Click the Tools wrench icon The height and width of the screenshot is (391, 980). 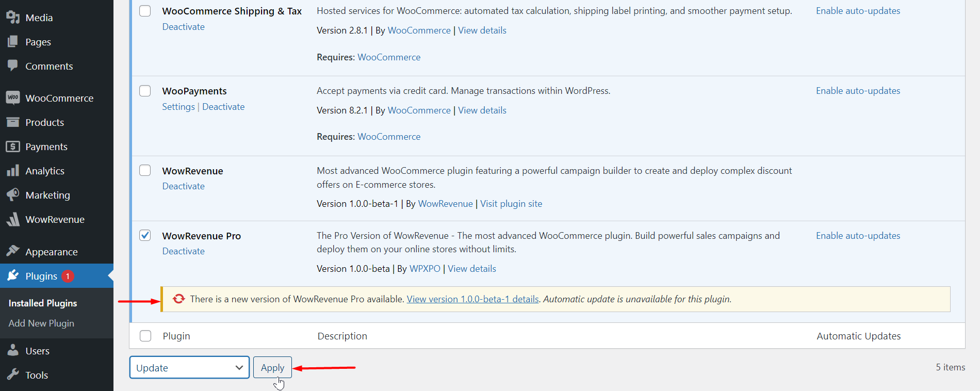coord(13,374)
